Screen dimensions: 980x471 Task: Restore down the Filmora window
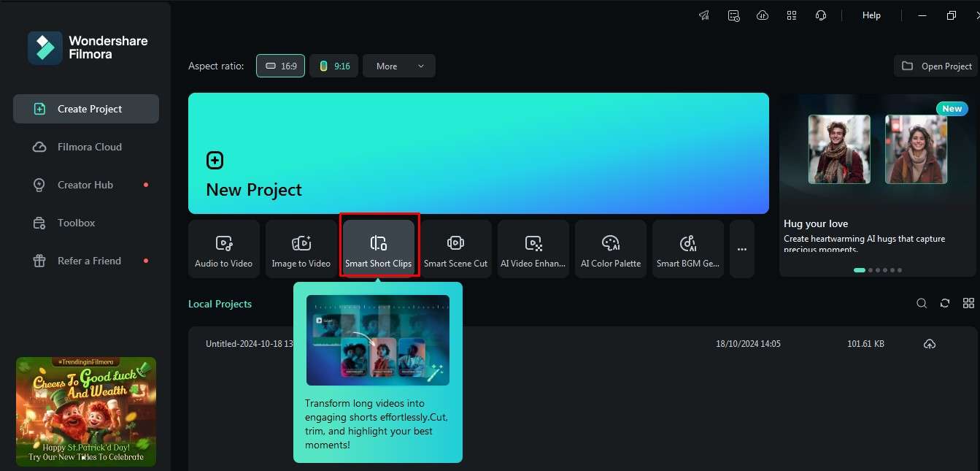point(951,15)
